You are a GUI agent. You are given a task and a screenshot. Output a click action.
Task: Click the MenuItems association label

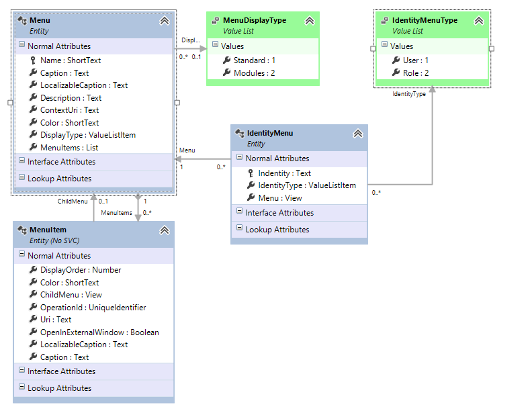116,213
